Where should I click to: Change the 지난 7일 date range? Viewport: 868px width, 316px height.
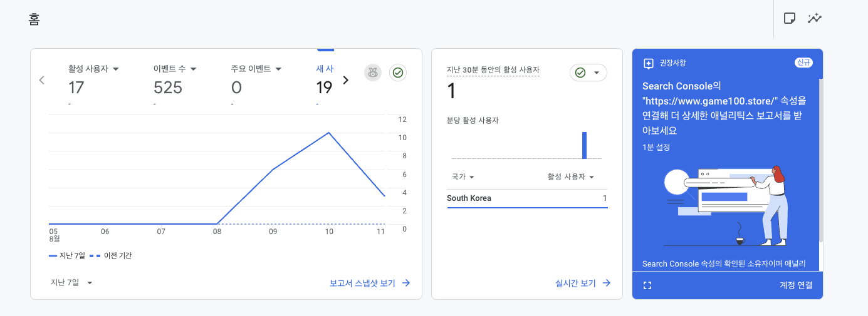coord(71,283)
